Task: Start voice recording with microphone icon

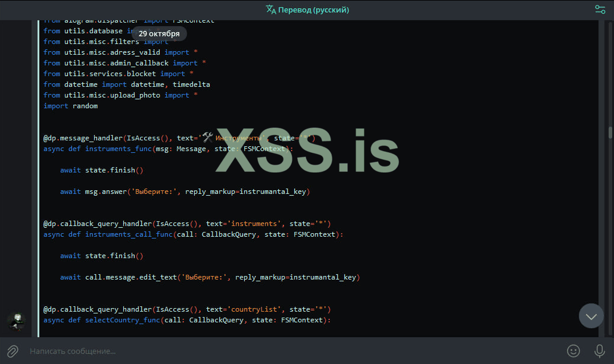Action: 600,351
